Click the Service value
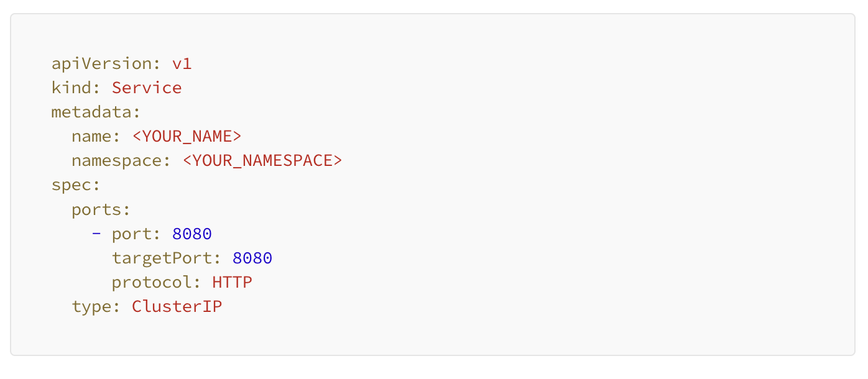Viewport: 868px width, 379px height. [x=147, y=88]
